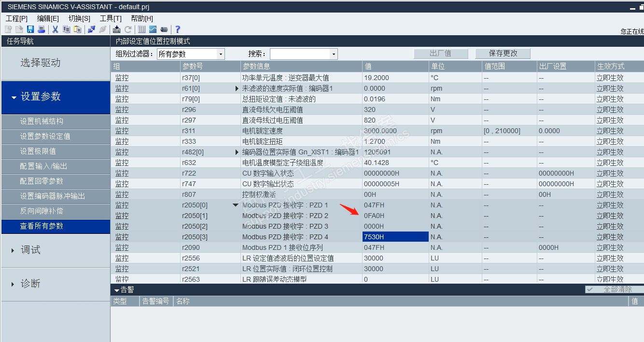The image size is (644, 342).
Task: Click the value 0FA0H for PZD 2
Action: 395,216
